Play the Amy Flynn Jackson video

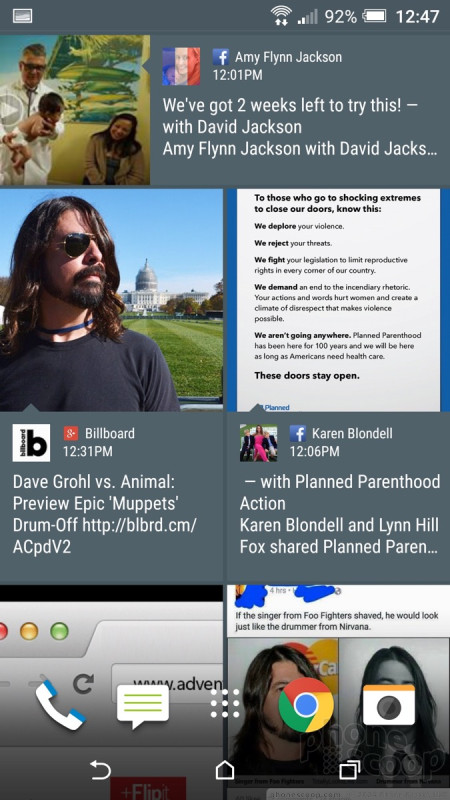point(75,110)
